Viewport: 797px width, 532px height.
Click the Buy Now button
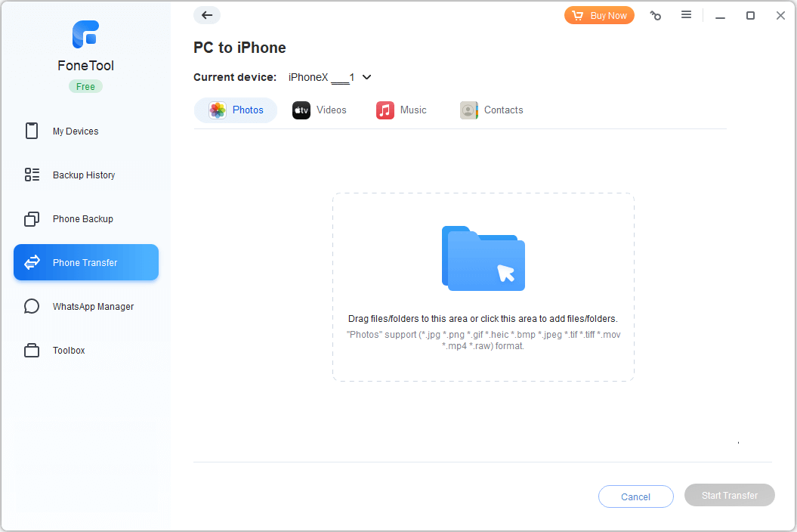[599, 14]
